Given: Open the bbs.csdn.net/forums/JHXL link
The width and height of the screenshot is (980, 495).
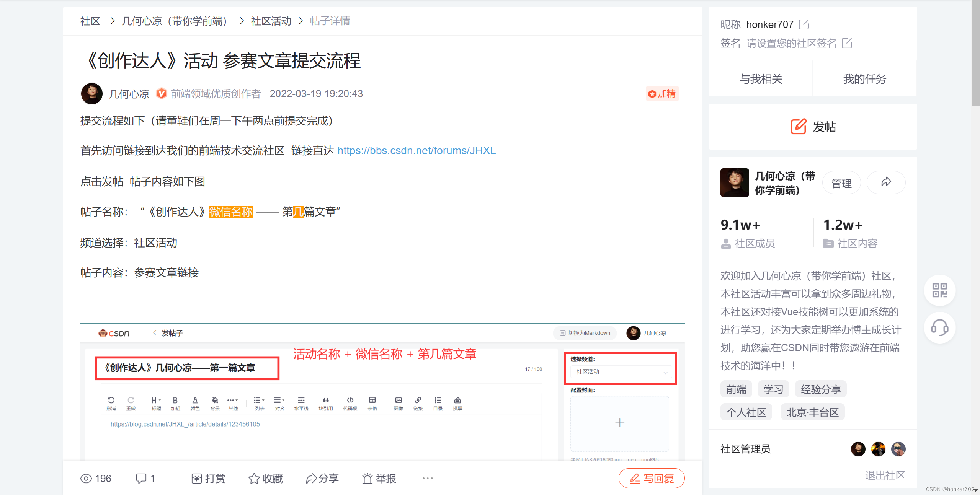Looking at the screenshot, I should pos(416,151).
